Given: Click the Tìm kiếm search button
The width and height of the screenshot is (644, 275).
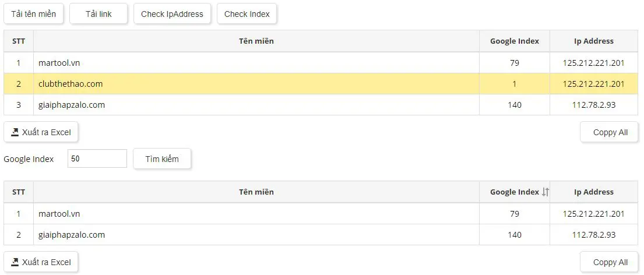Looking at the screenshot, I should click(162, 159).
